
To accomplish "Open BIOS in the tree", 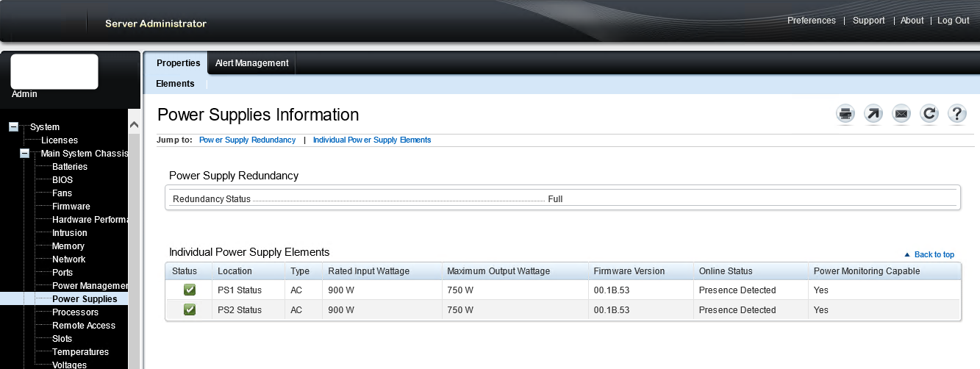I will tap(62, 180).
